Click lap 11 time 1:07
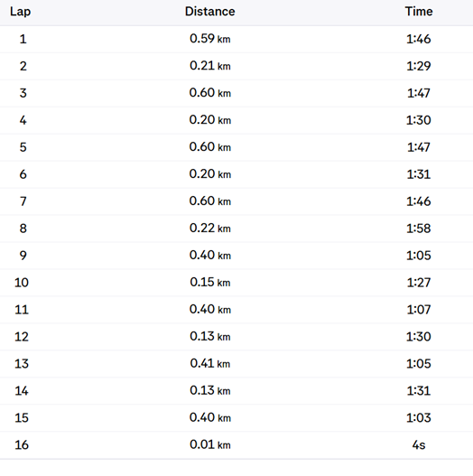473x476 pixels. [x=419, y=309]
